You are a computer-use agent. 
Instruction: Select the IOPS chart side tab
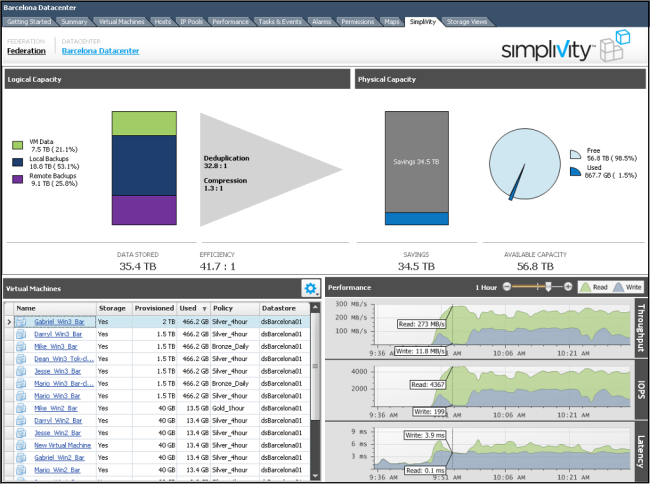641,390
